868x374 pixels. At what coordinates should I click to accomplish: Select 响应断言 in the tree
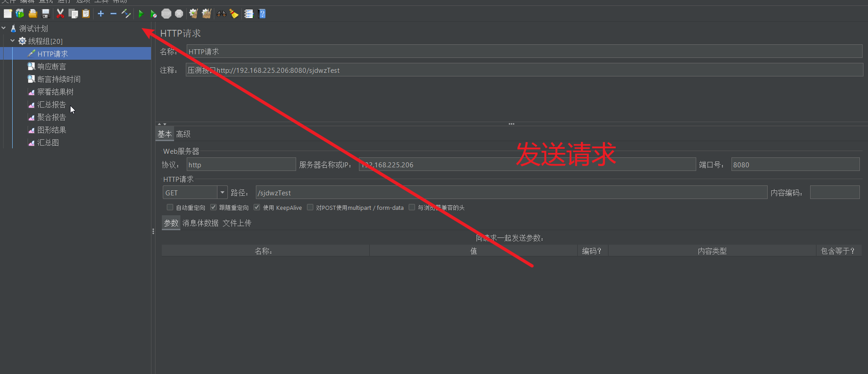tap(52, 66)
